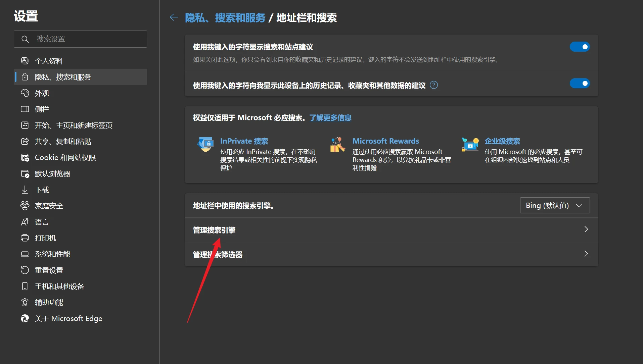643x364 pixels.
Task: Expand 管理搜索筛选器 chevron
Action: 586,254
